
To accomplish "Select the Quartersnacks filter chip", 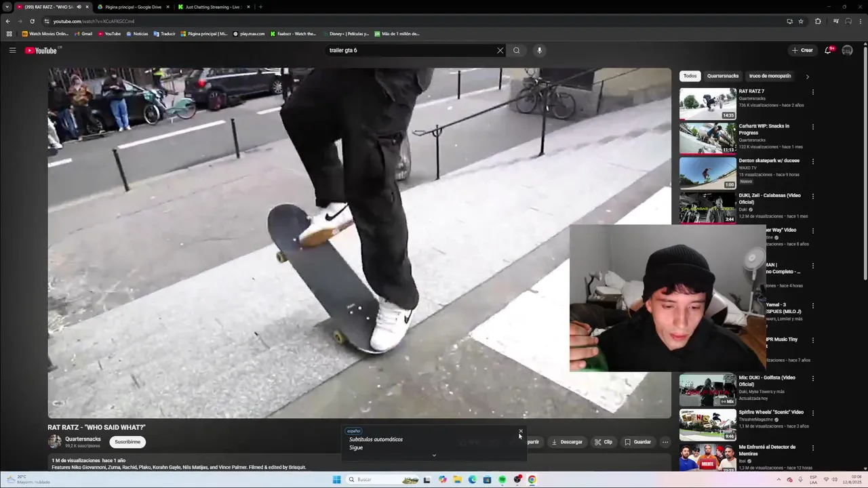I will click(723, 76).
